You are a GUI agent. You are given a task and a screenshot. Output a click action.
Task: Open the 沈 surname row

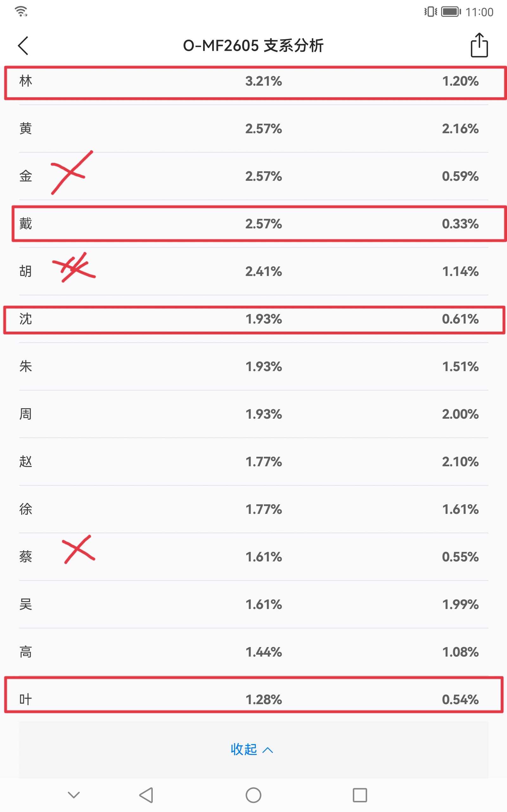point(253,319)
